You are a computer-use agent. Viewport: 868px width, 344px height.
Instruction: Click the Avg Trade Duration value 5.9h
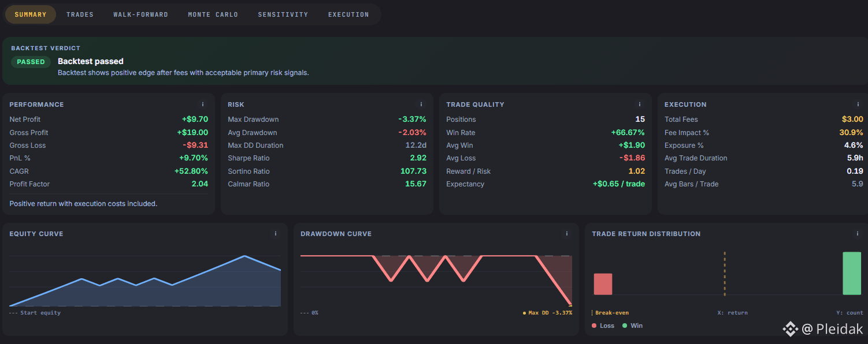click(855, 158)
